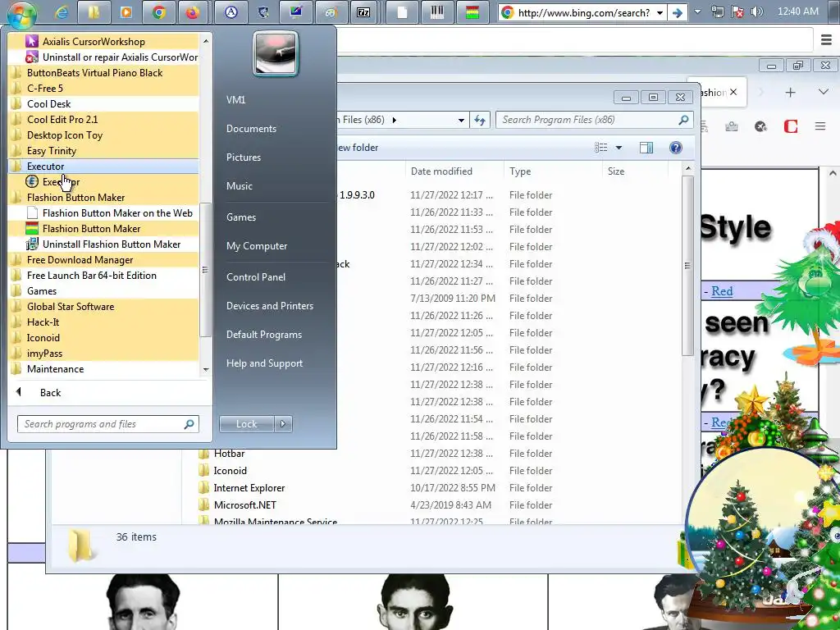Open VM1 user folder link

point(235,99)
